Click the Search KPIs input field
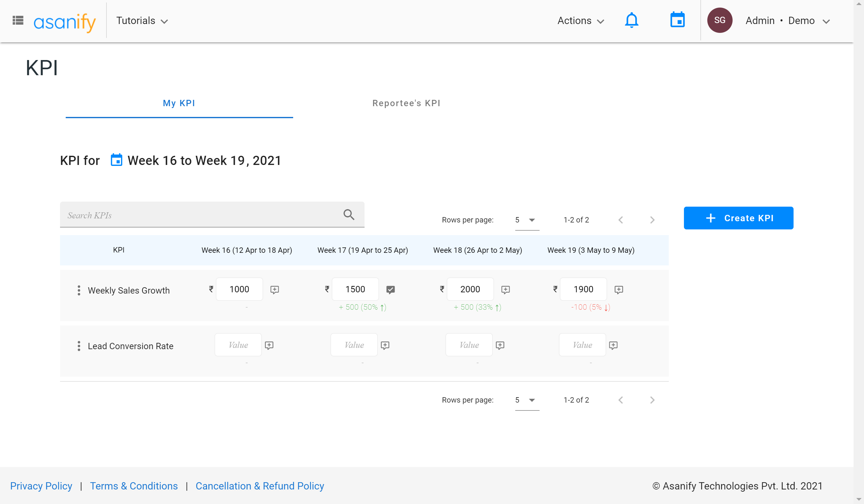 point(199,215)
